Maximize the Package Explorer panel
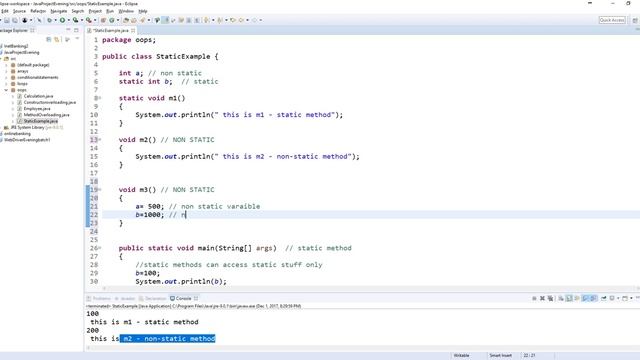The image size is (640, 360). click(76, 30)
